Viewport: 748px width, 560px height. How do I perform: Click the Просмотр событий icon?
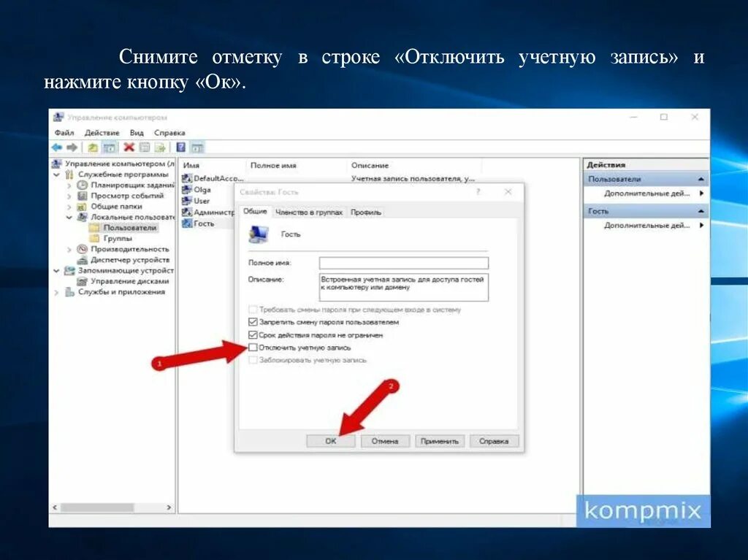(83, 196)
